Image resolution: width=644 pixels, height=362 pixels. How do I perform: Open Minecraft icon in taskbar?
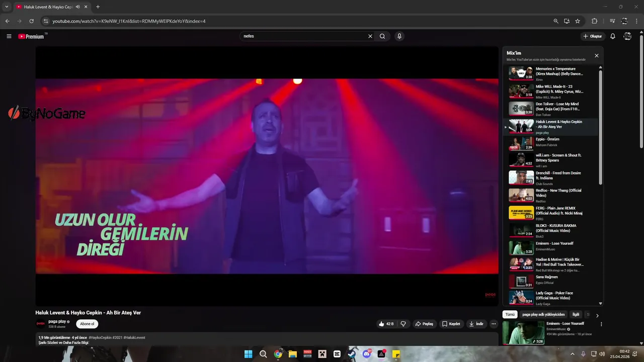click(322, 354)
